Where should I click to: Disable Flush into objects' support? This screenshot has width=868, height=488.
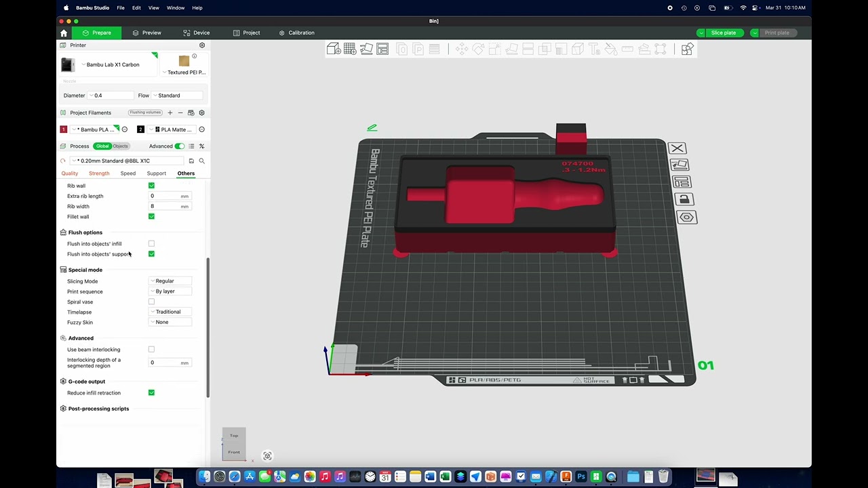tap(151, 253)
